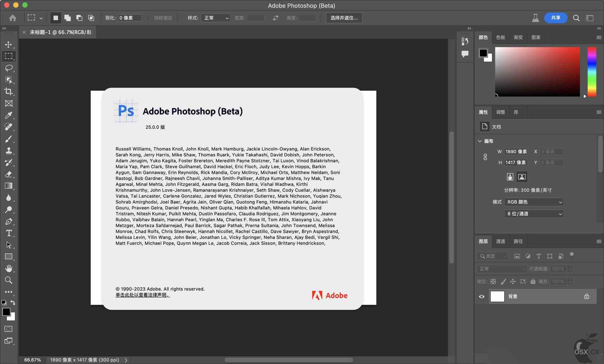604x364 pixels.
Task: Open the Edit Toolbar three-dots menu
Action: (8, 292)
